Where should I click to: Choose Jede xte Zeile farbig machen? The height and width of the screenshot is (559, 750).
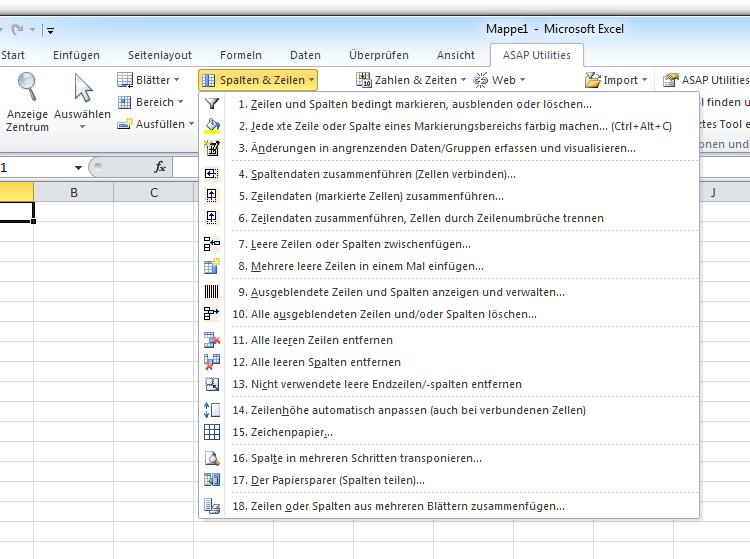point(449,126)
